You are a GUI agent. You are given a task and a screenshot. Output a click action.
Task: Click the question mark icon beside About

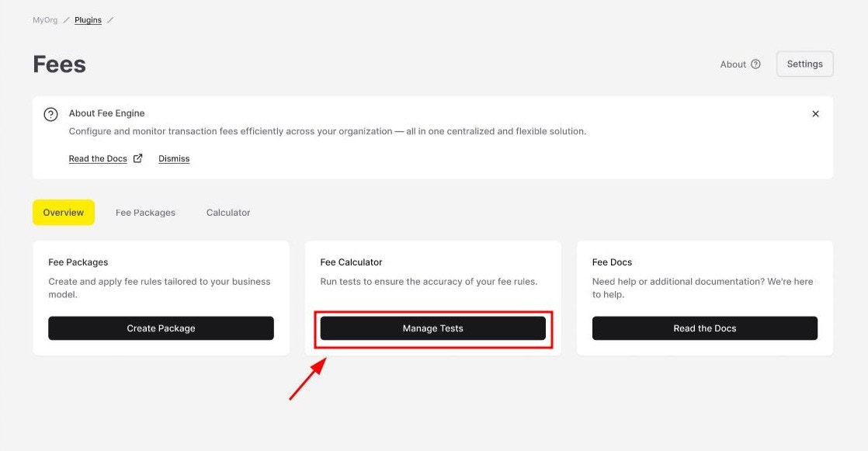tap(755, 64)
